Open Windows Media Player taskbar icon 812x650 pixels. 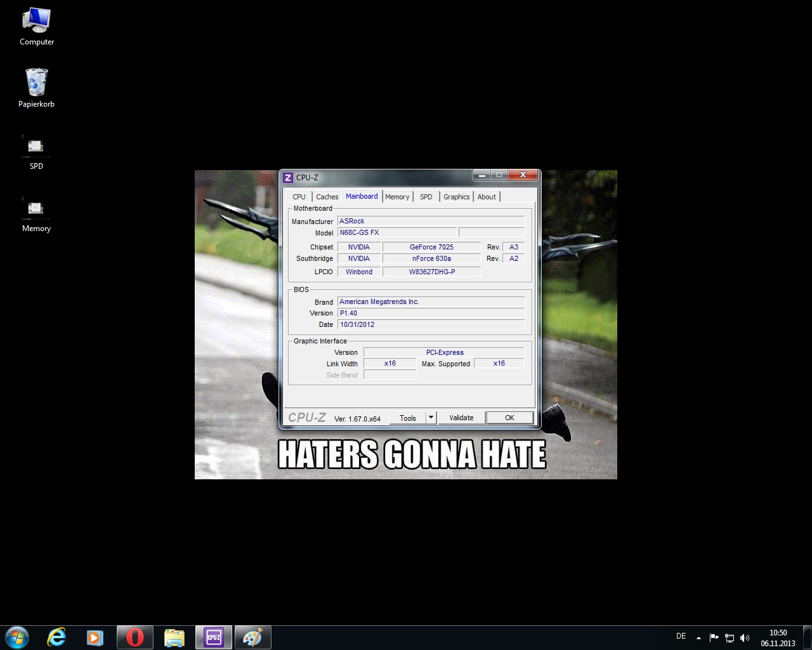(x=95, y=637)
